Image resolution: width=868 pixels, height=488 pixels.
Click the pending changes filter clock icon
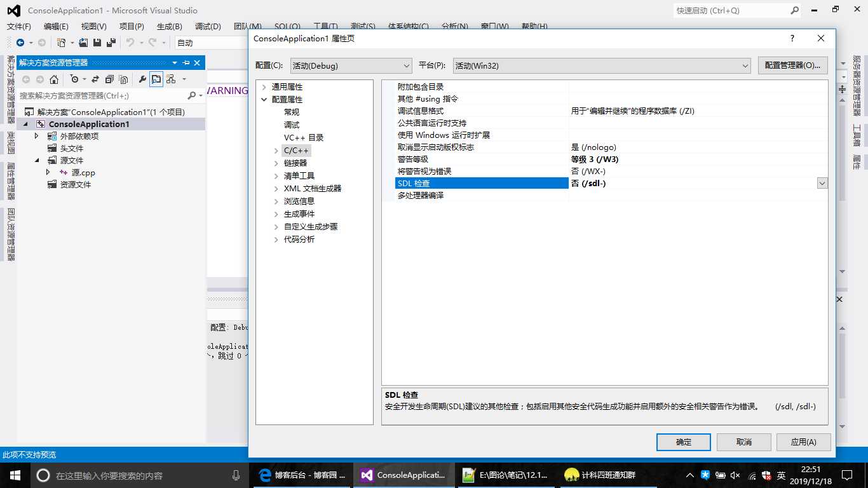click(74, 79)
